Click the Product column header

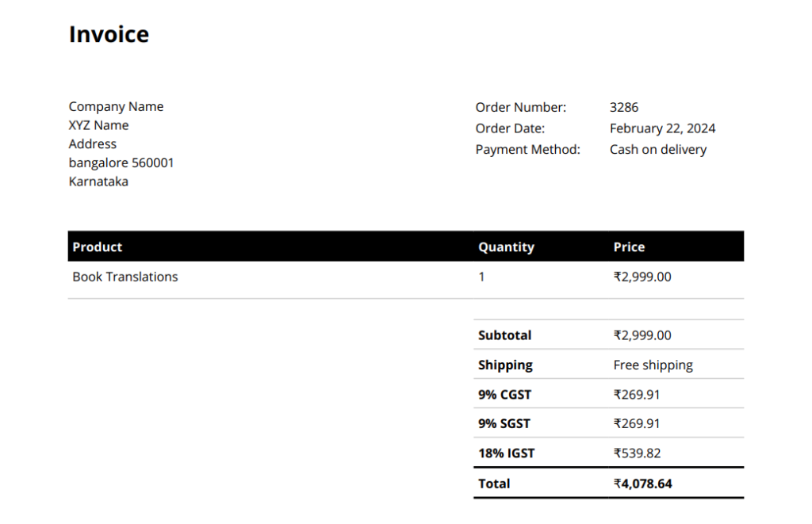click(x=97, y=247)
